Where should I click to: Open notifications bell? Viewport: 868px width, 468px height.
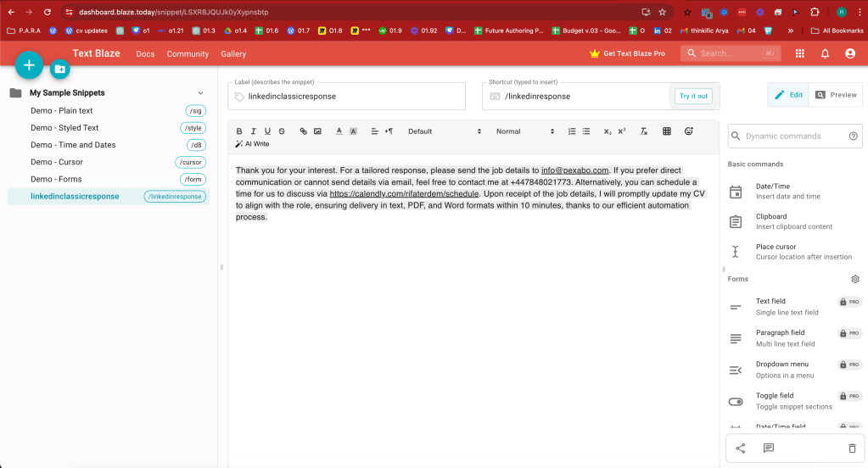coord(825,53)
